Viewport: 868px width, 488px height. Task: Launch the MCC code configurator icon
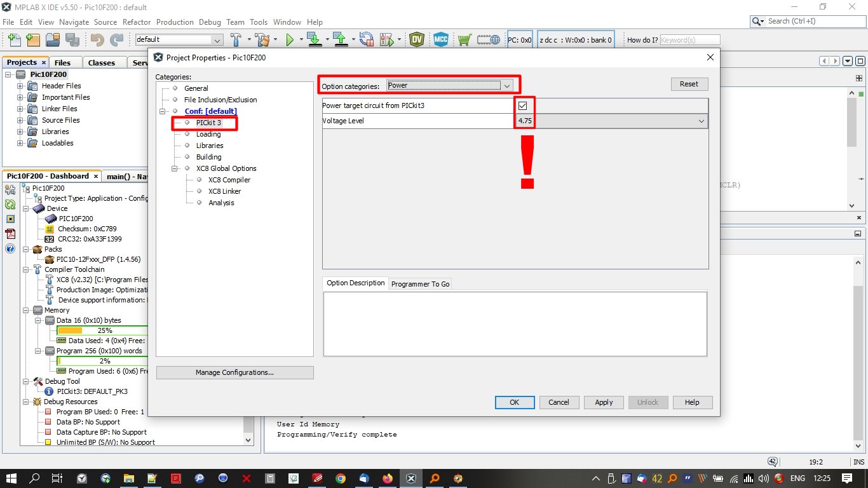441,39
